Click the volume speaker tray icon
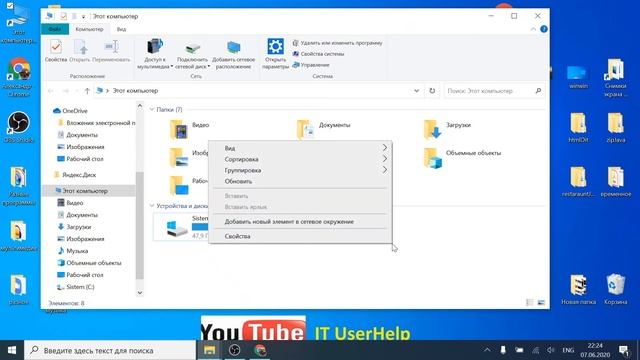Viewport: 640px width, 360px height. (x=551, y=350)
